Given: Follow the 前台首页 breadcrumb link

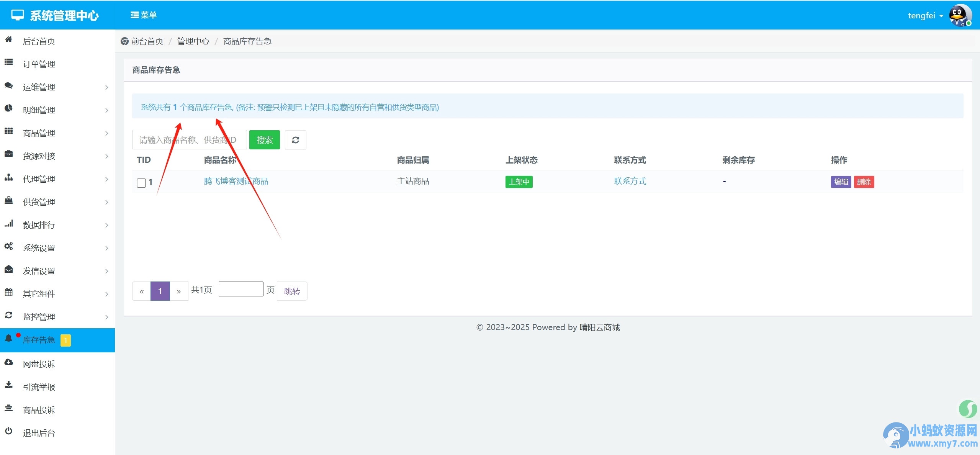Looking at the screenshot, I should pos(147,41).
